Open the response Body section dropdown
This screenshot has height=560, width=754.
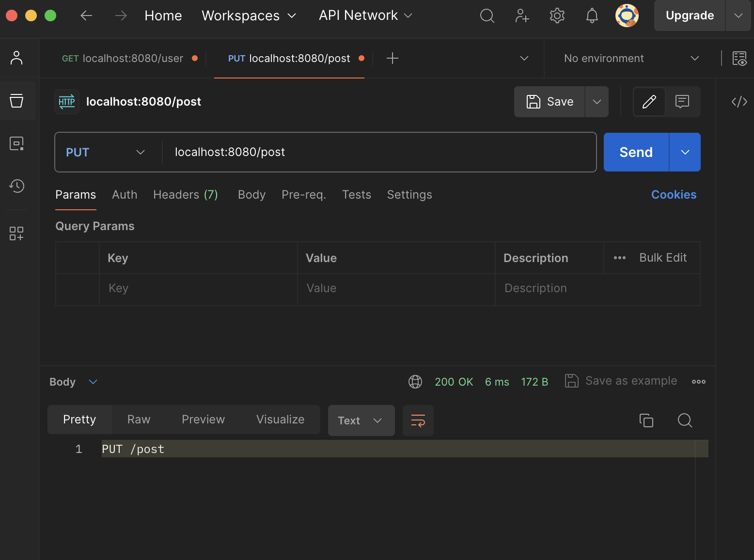pyautogui.click(x=74, y=382)
